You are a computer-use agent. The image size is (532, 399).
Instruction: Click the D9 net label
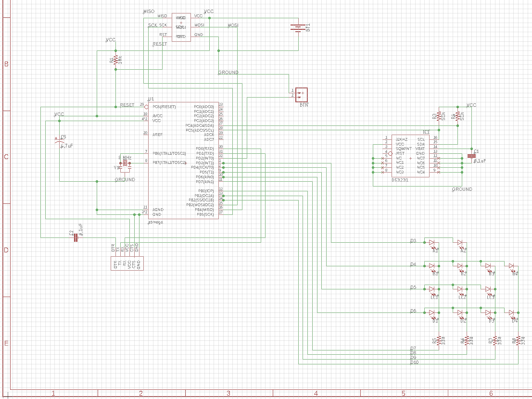(x=413, y=357)
